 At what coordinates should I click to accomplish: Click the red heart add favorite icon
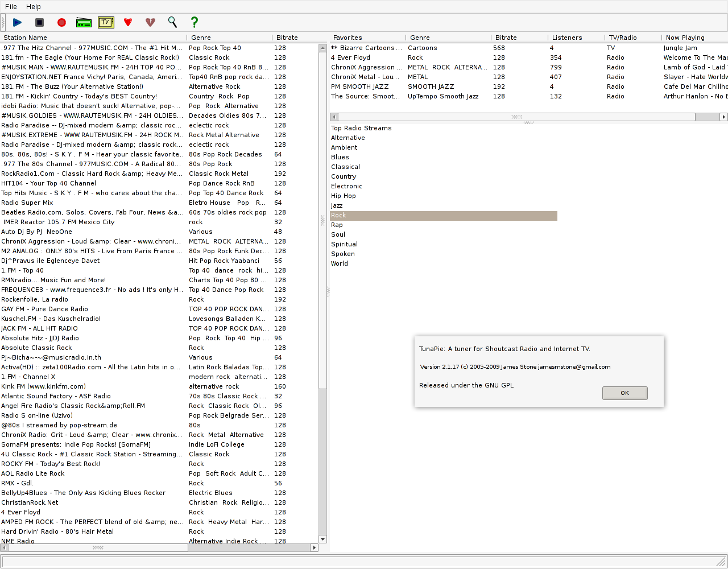128,22
